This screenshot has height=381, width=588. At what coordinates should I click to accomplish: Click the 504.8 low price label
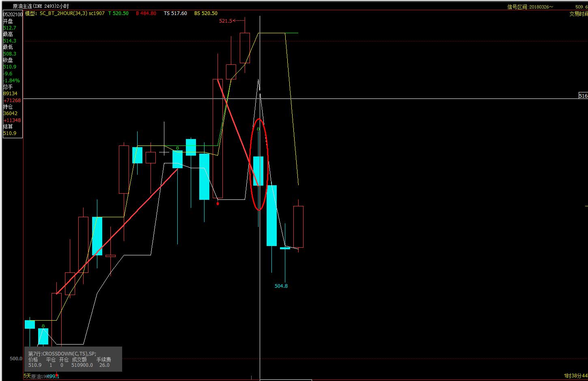[x=281, y=286]
